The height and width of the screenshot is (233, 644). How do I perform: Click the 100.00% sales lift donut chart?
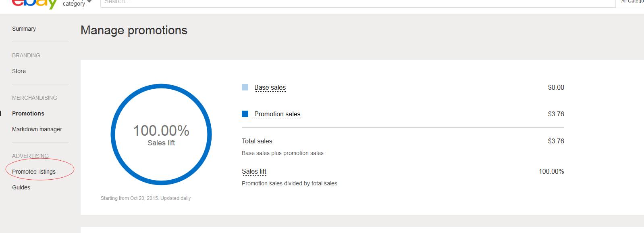point(161,134)
